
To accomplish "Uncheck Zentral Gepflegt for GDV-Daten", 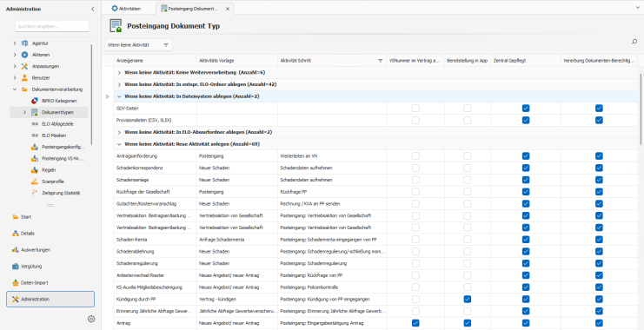I will (x=526, y=109).
